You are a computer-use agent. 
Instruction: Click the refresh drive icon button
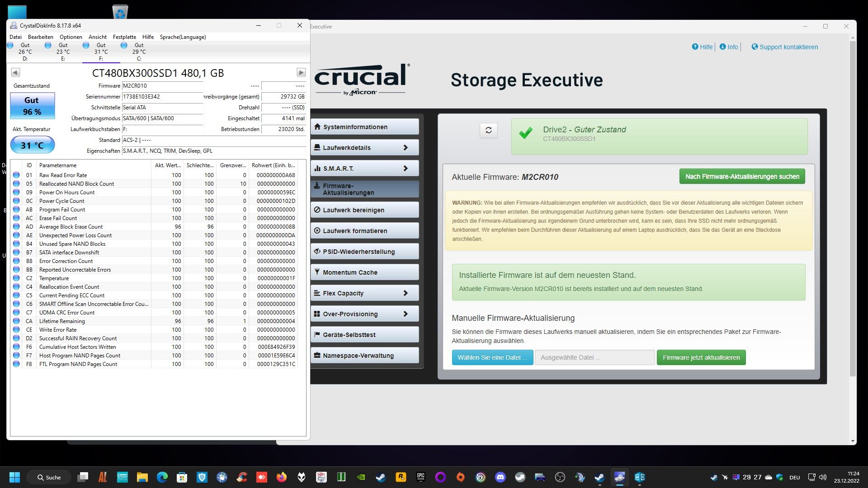pos(488,130)
